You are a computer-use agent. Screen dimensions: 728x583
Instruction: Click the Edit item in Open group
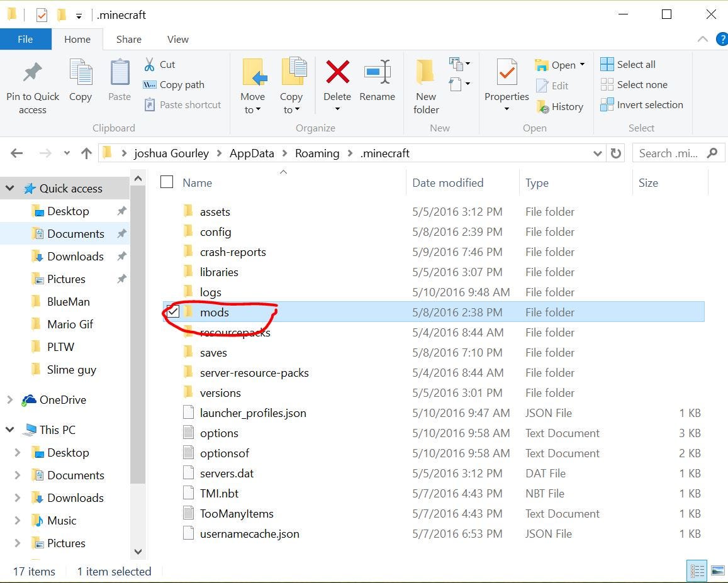552,86
